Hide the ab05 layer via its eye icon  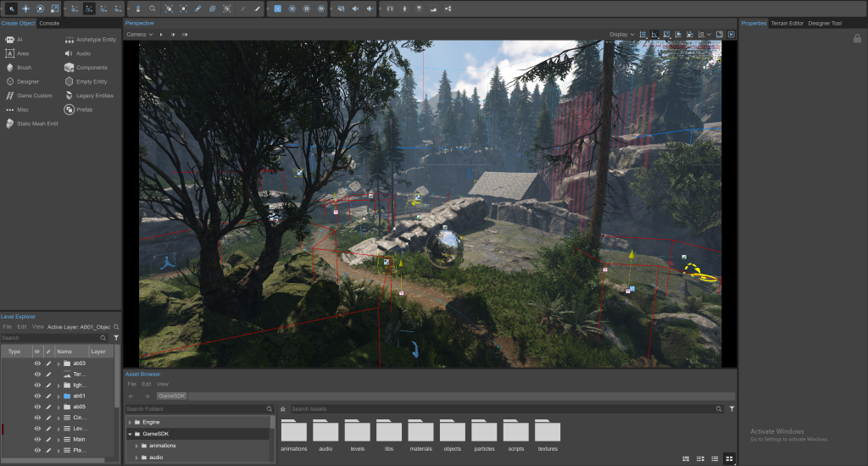pos(37,407)
